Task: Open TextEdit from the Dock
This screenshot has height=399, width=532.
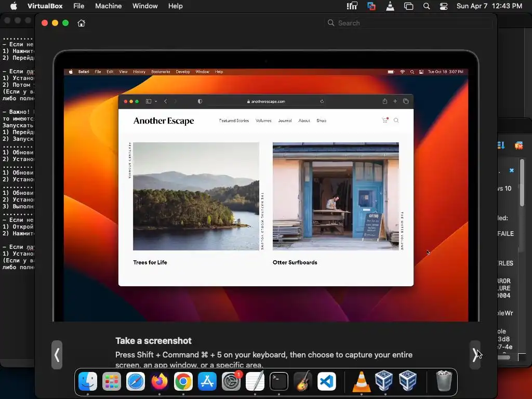Action: 255,381
